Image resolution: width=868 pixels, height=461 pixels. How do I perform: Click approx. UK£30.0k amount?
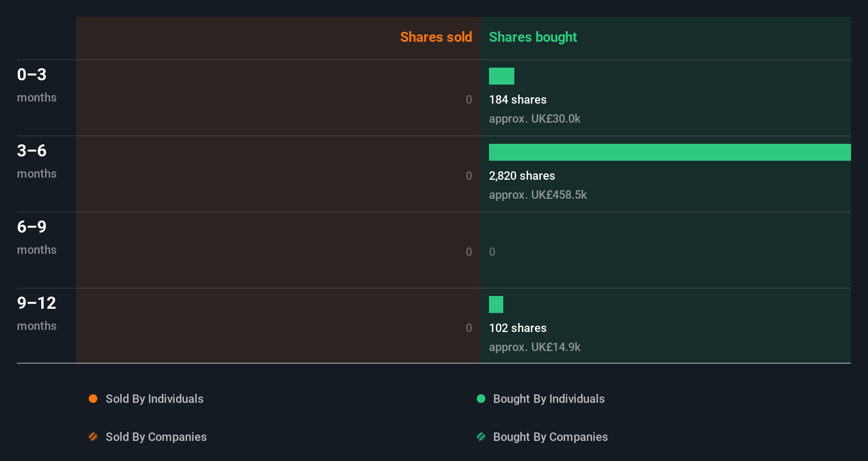[x=534, y=118]
